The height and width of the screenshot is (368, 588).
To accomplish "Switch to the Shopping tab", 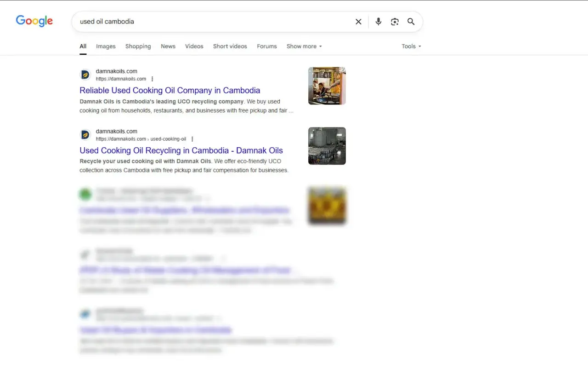I will pos(138,46).
